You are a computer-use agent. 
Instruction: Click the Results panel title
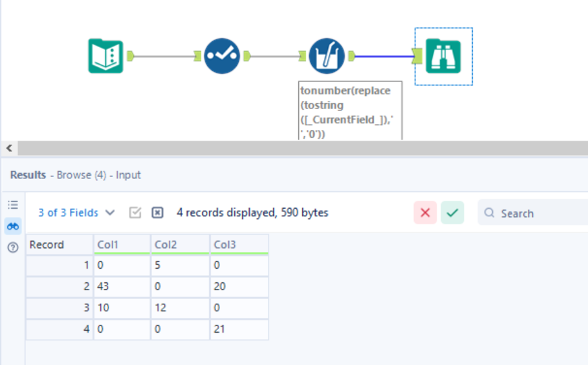pyautogui.click(x=76, y=175)
